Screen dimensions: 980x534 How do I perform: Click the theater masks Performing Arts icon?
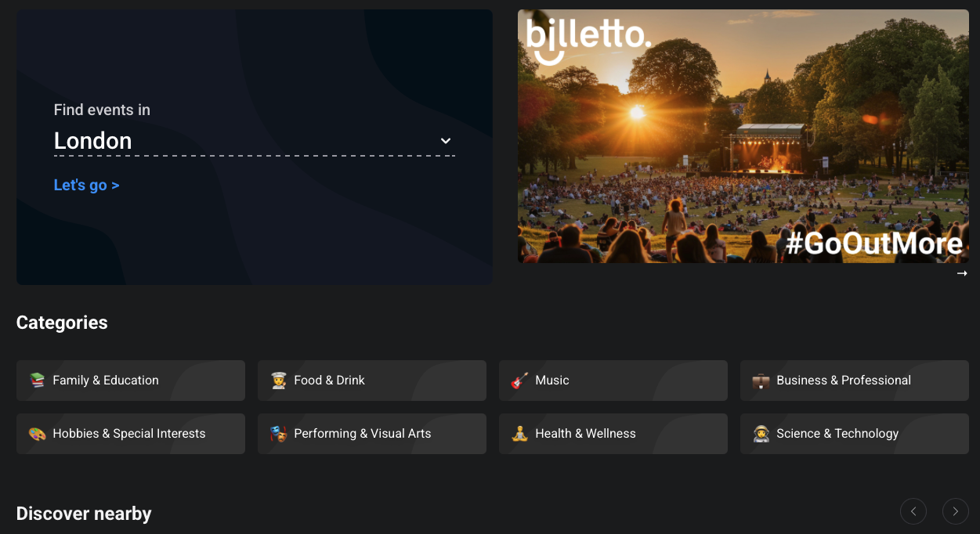click(279, 434)
